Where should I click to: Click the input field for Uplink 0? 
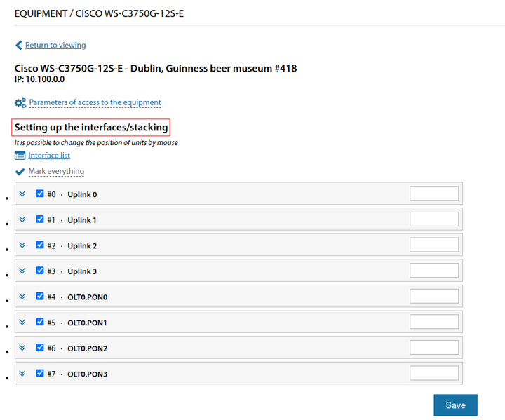(x=433, y=194)
